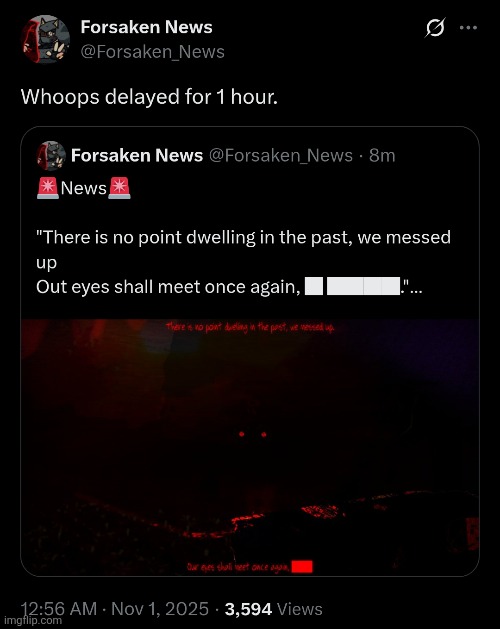Image resolution: width=500 pixels, height=629 pixels.
Task: Click the Forsaken News display name
Action: click(146, 27)
